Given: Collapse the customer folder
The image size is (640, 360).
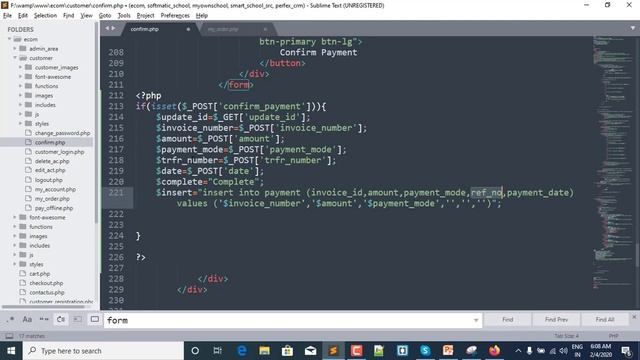Looking at the screenshot, I should point(15,58).
